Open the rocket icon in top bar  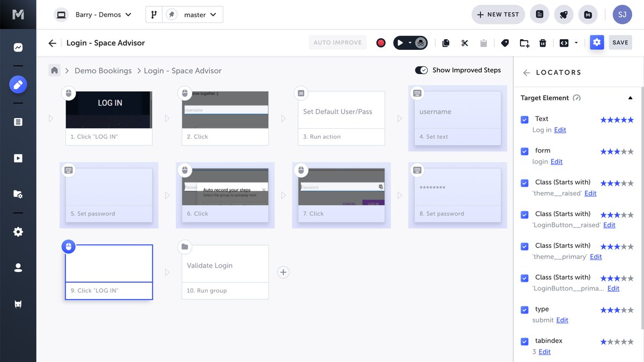point(564,14)
